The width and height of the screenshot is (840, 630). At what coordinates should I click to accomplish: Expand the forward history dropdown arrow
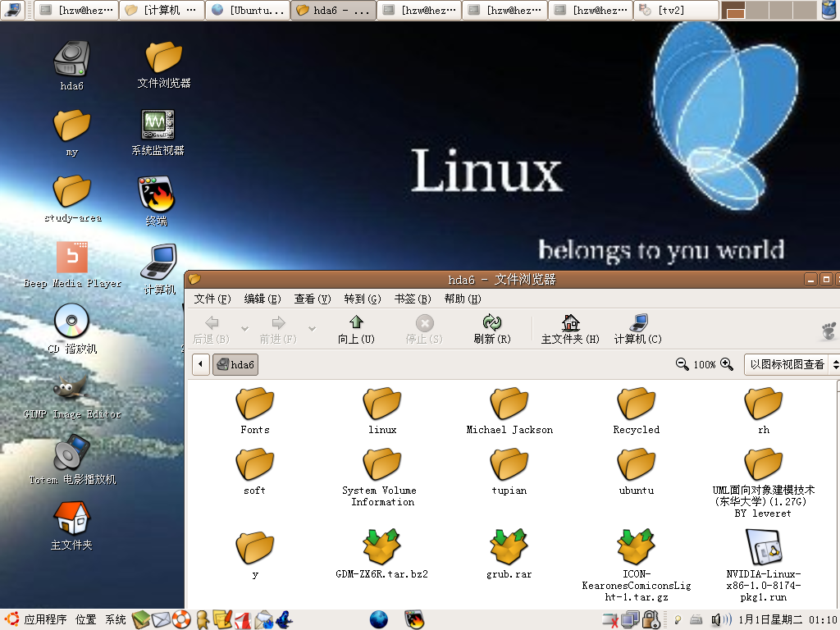[x=312, y=328]
